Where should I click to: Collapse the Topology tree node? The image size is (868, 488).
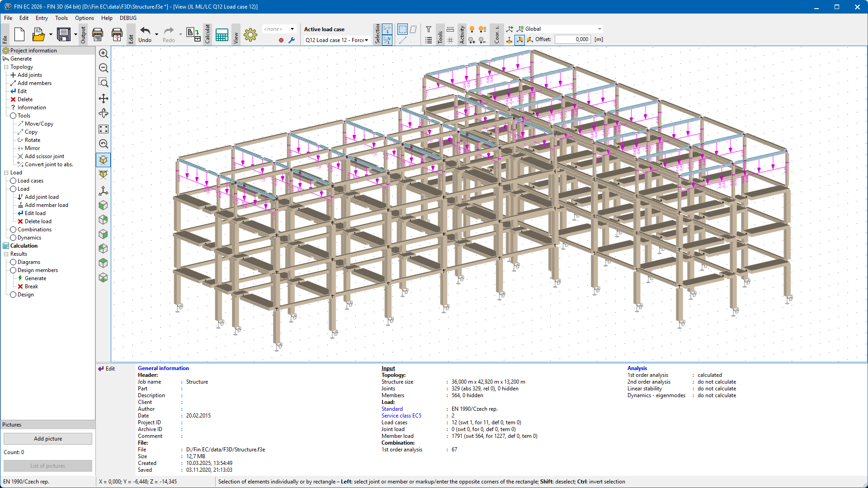[x=6, y=67]
